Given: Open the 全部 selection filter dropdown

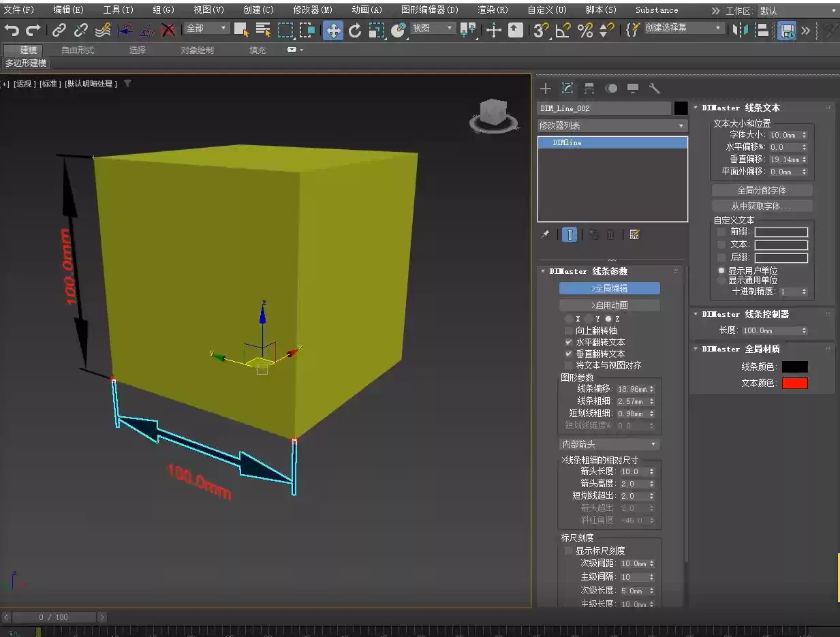Looking at the screenshot, I should click(x=206, y=28).
